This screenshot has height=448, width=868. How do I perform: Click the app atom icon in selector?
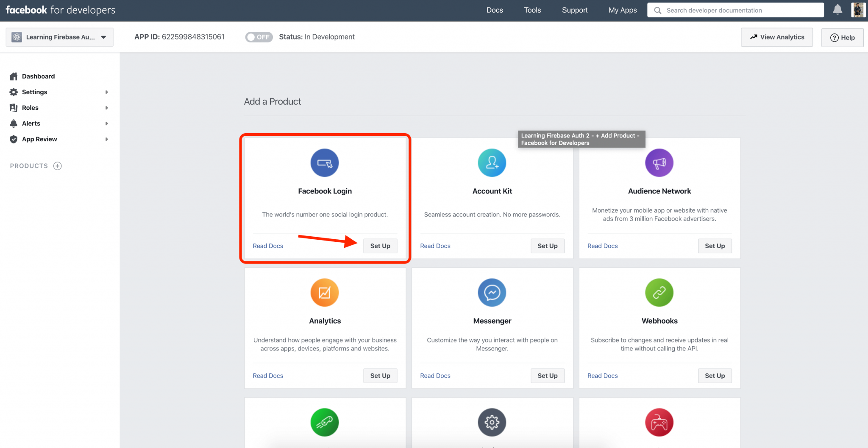[x=17, y=37]
